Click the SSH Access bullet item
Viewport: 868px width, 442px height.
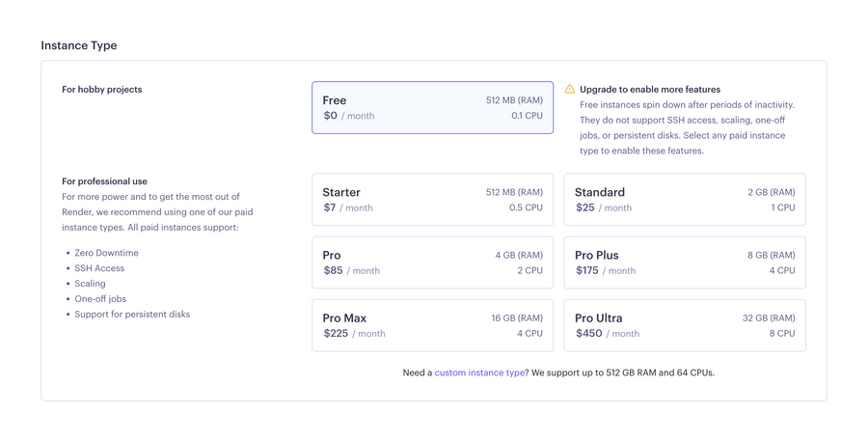click(99, 268)
